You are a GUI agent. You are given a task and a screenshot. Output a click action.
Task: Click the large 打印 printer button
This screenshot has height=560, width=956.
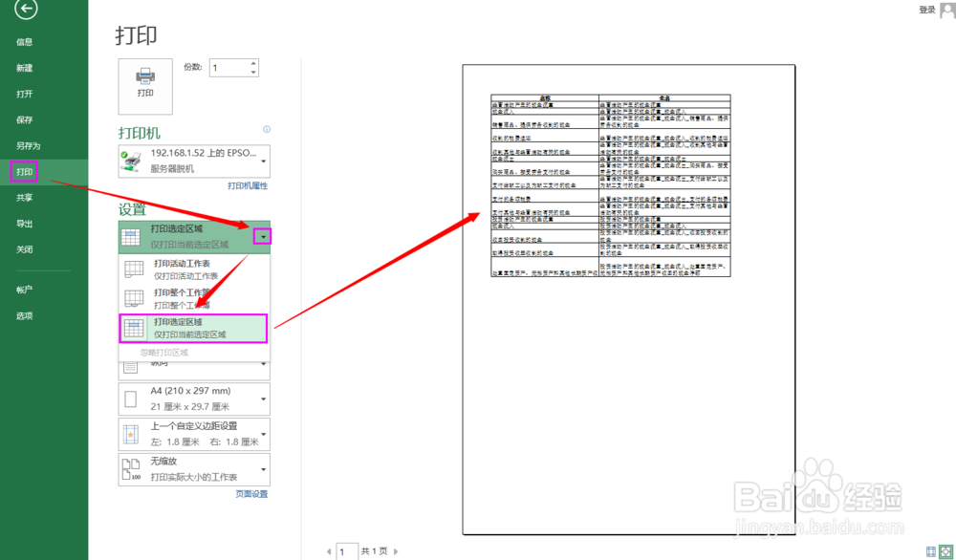145,87
